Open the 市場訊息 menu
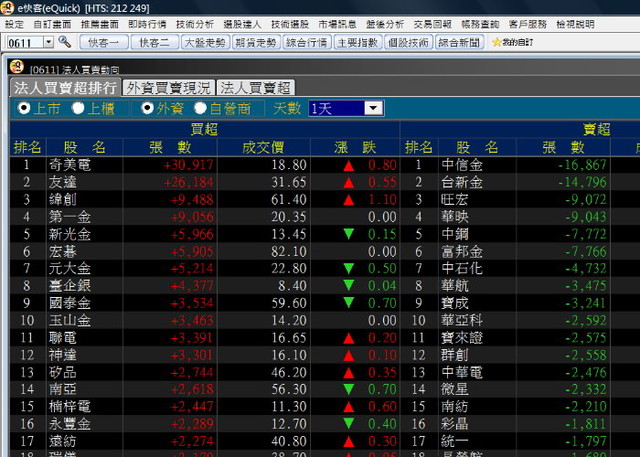Image resolution: width=640 pixels, height=457 pixels. tap(337, 24)
